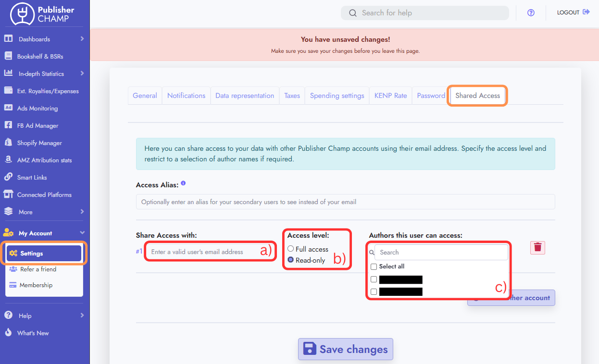Open the Taxes tab
The width and height of the screenshot is (599, 364).
click(x=292, y=96)
